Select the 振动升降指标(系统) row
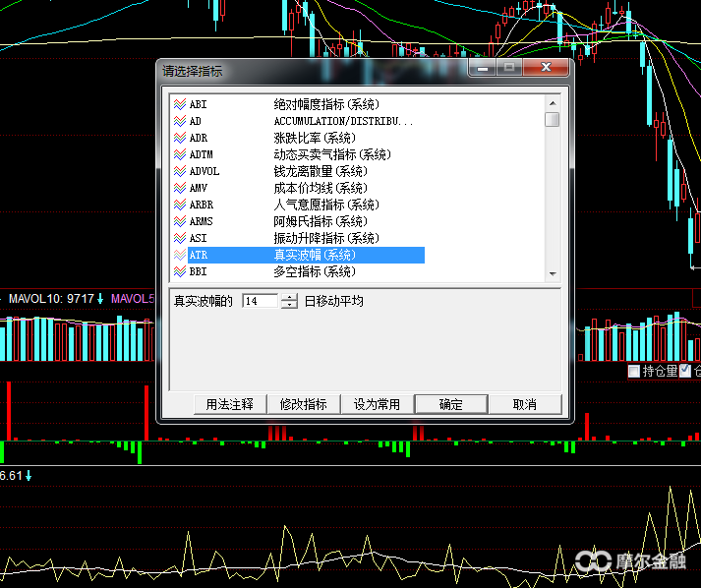Image resolution: width=701 pixels, height=588 pixels. pos(298,238)
